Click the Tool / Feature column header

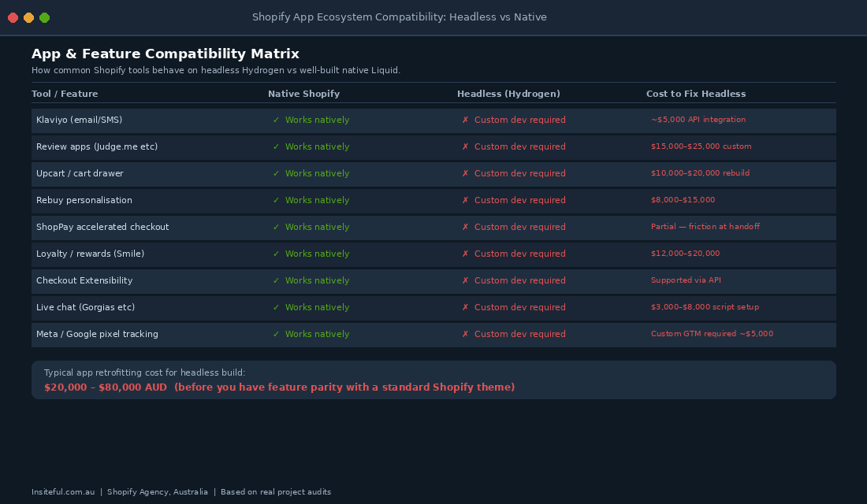pyautogui.click(x=65, y=94)
